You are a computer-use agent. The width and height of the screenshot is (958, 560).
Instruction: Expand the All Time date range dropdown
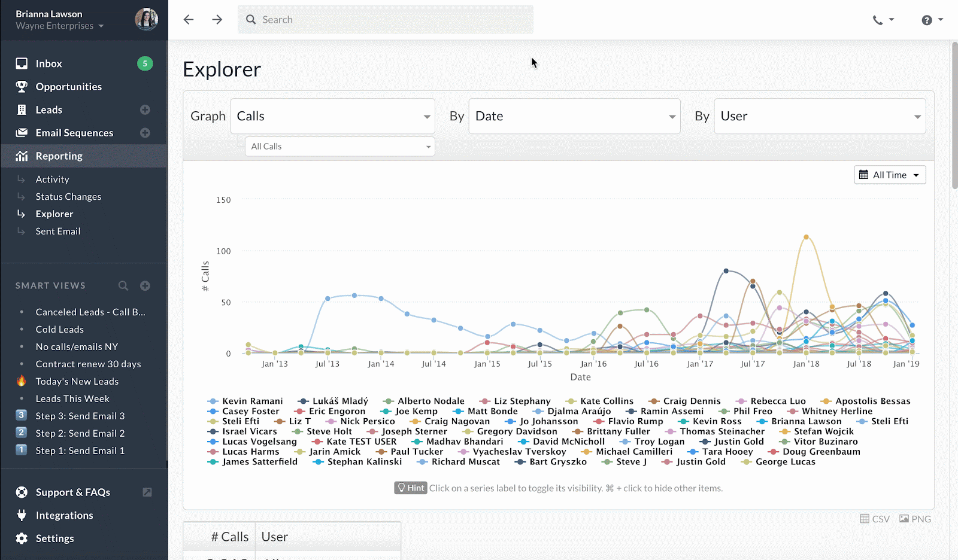tap(890, 175)
